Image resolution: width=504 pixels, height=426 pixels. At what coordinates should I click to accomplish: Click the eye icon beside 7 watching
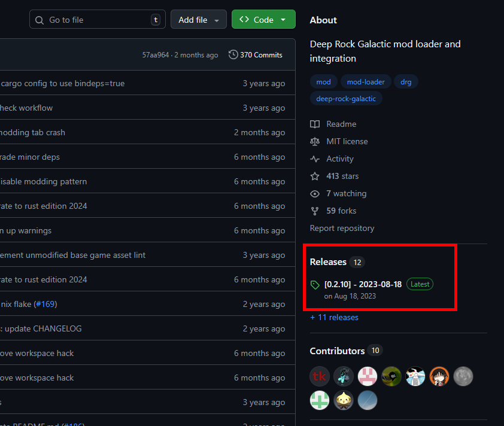click(315, 194)
